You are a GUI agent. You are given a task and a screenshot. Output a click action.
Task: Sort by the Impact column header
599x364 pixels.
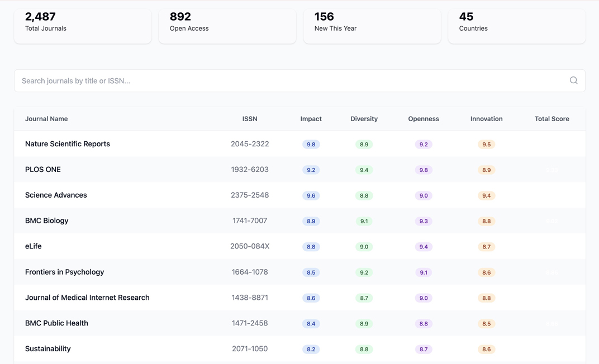click(x=311, y=119)
